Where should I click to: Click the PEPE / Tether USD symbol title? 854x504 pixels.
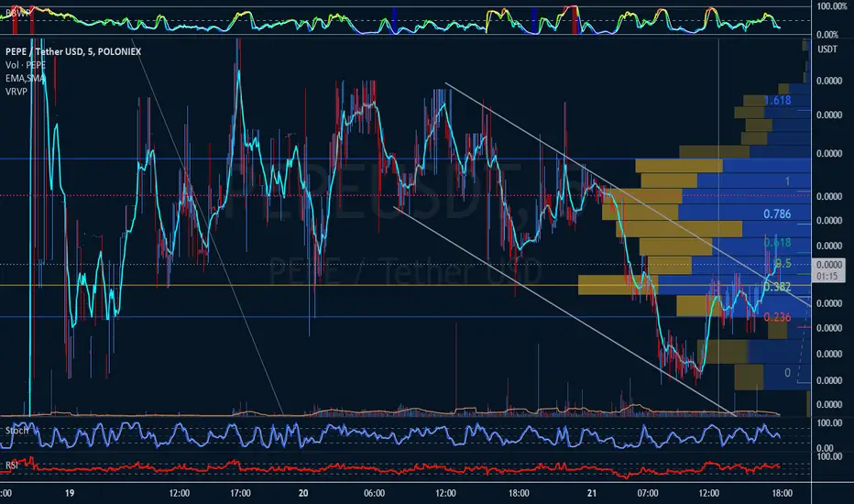coord(73,51)
